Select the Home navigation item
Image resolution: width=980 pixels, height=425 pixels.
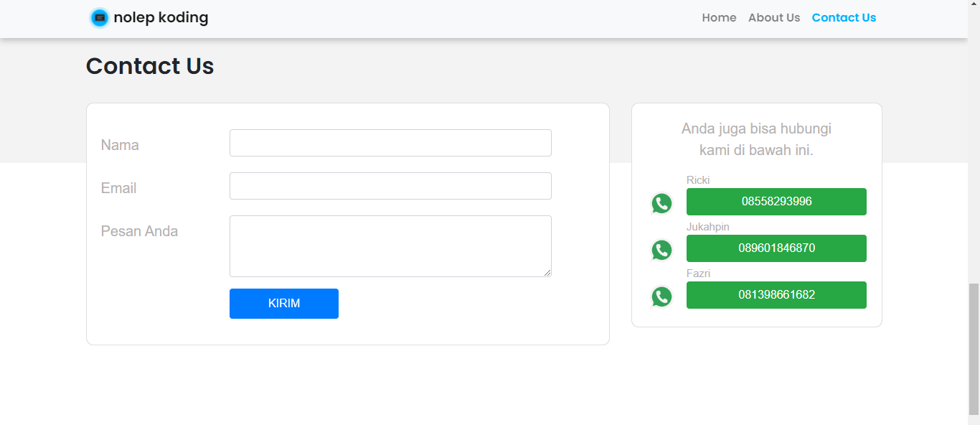tap(719, 17)
